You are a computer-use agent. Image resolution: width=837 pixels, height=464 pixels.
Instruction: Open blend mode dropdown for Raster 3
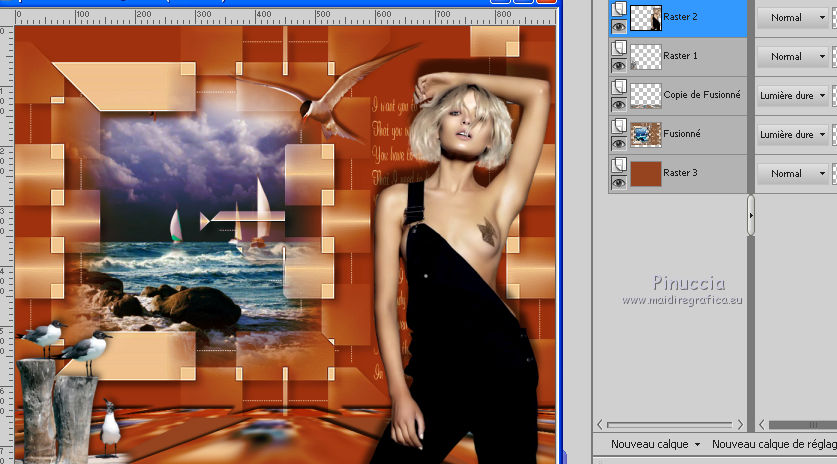click(792, 174)
